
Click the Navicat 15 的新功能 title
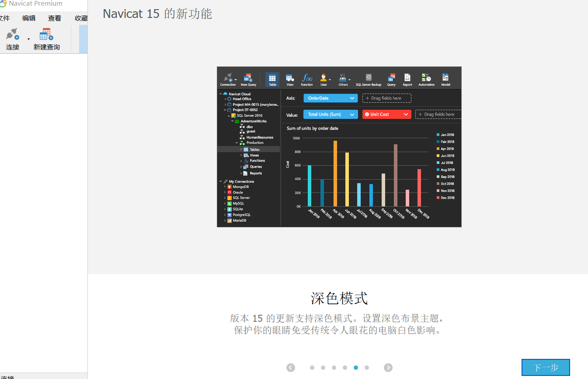(157, 14)
